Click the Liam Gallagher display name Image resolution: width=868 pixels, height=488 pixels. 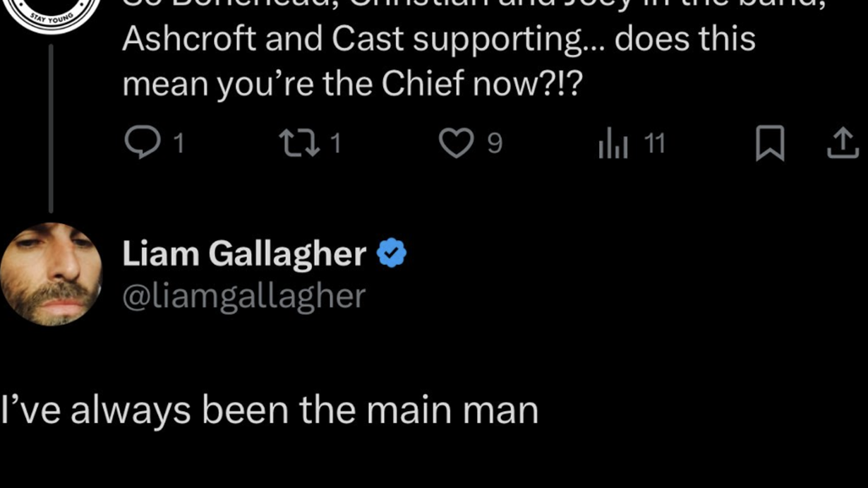[244, 254]
